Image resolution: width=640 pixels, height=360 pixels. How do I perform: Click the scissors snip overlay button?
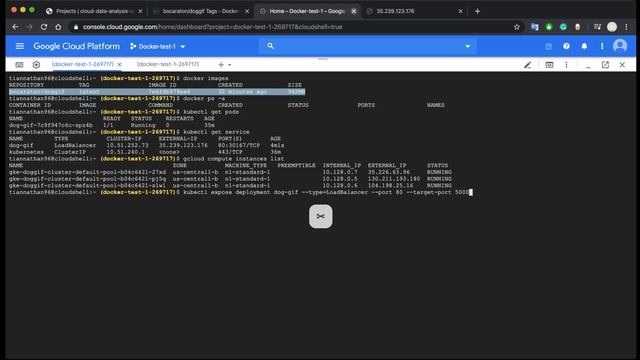point(320,216)
